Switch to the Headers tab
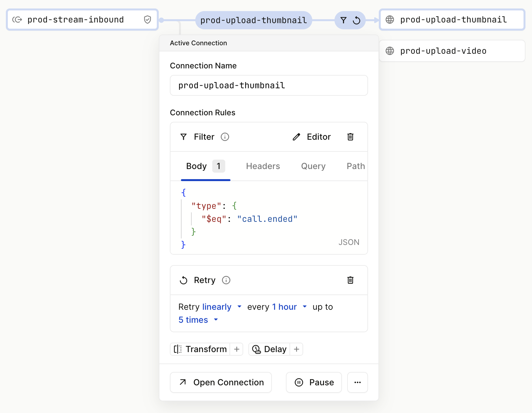 tap(263, 166)
